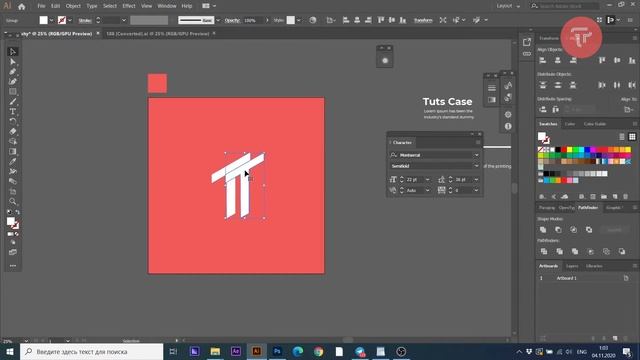This screenshot has width=640, height=360.
Task: Pick the yellow swatch in Swatches panel
Action: click(569, 150)
